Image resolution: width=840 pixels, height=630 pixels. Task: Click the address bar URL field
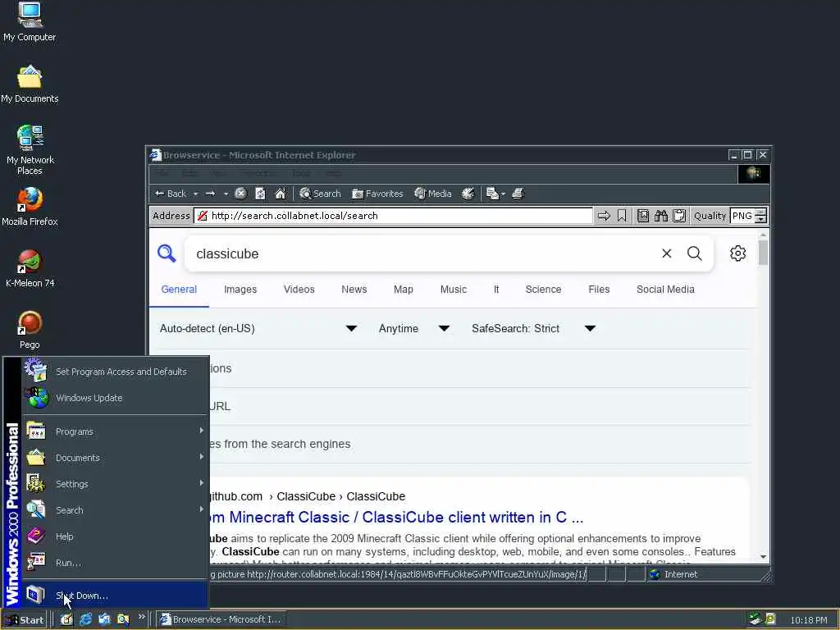[394, 216]
